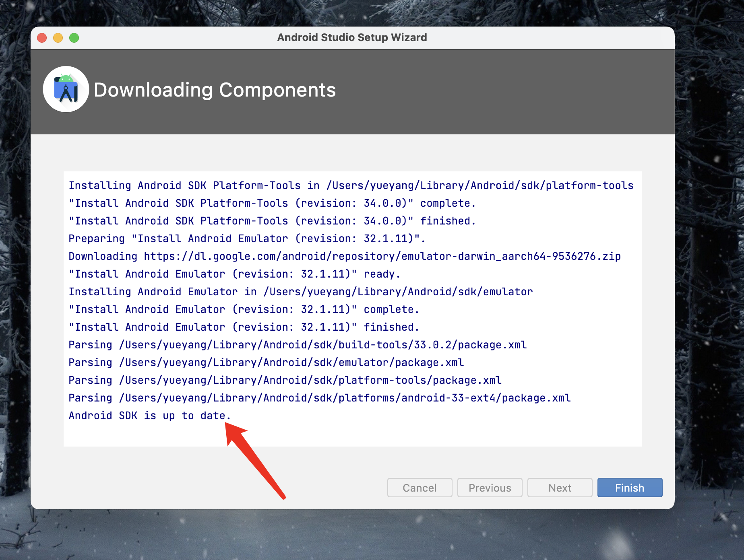
Task: Click the emulator-darwin_aarch64 download URL line
Action: click(x=345, y=256)
